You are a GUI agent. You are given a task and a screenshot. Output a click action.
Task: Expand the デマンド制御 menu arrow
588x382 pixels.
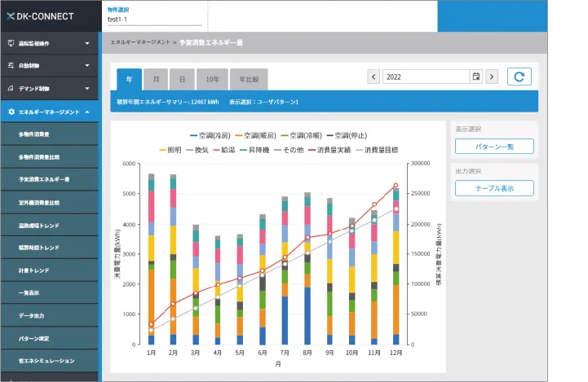pyautogui.click(x=86, y=88)
